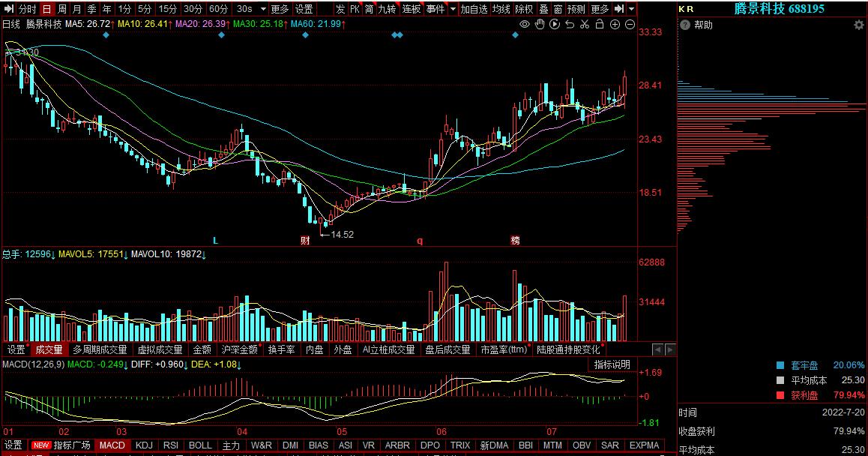The height and width of the screenshot is (456, 868).
Task: Click the 平均成本 white color swatch
Action: coord(780,381)
